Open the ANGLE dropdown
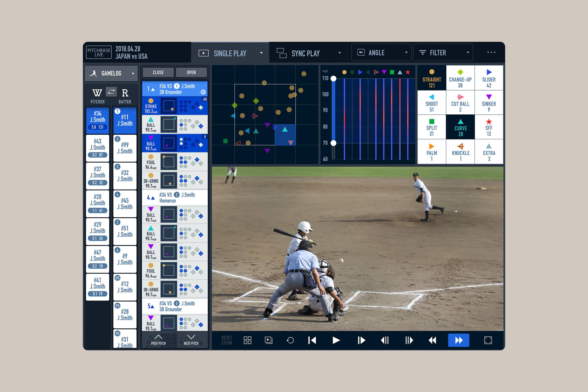 pos(381,53)
